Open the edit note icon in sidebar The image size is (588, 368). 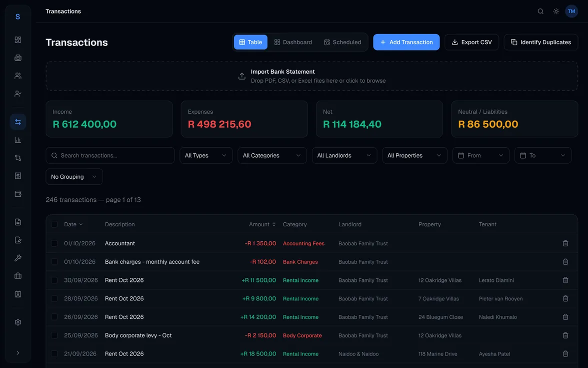click(x=17, y=240)
